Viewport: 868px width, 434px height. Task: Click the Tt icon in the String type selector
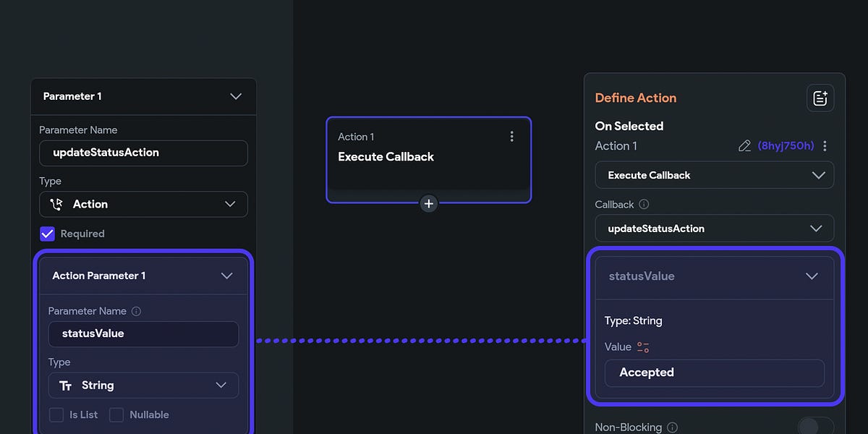65,386
